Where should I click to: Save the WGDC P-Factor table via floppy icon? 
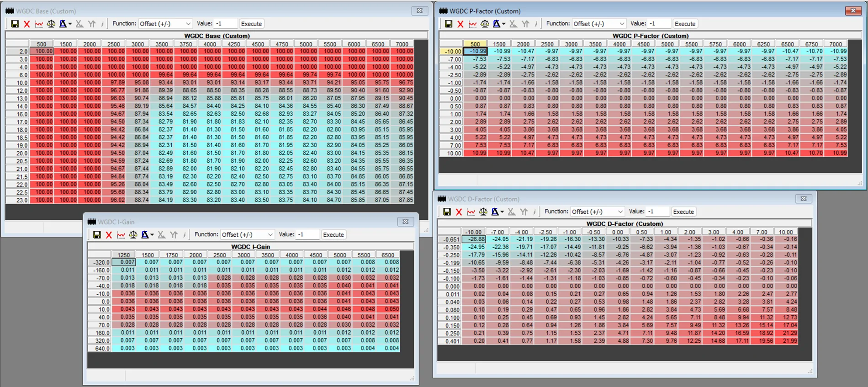point(449,24)
